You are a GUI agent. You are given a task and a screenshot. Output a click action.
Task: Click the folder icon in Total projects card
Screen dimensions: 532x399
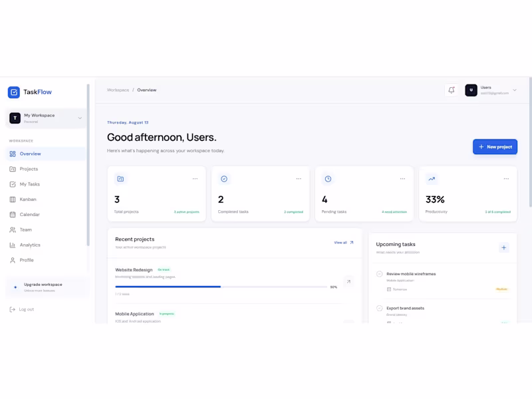(x=120, y=179)
